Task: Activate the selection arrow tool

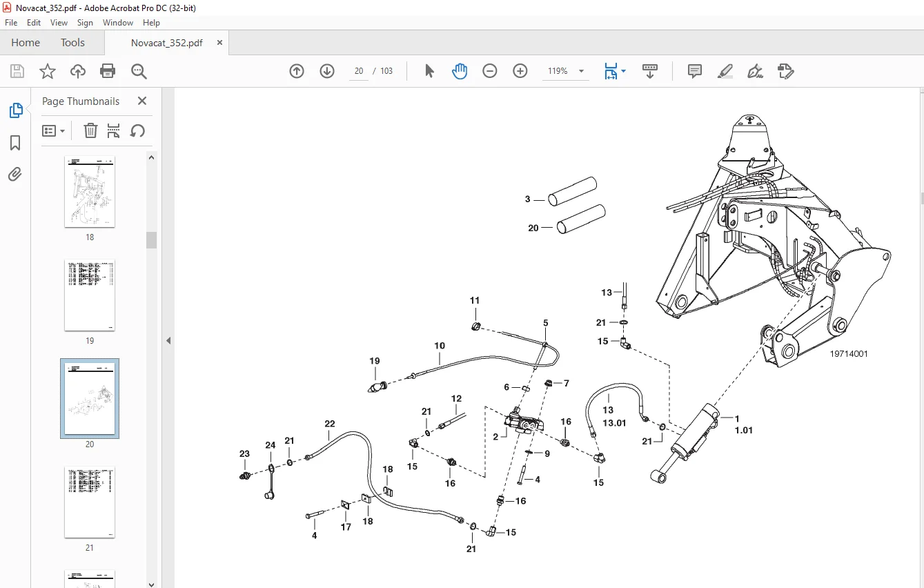Action: pos(429,71)
